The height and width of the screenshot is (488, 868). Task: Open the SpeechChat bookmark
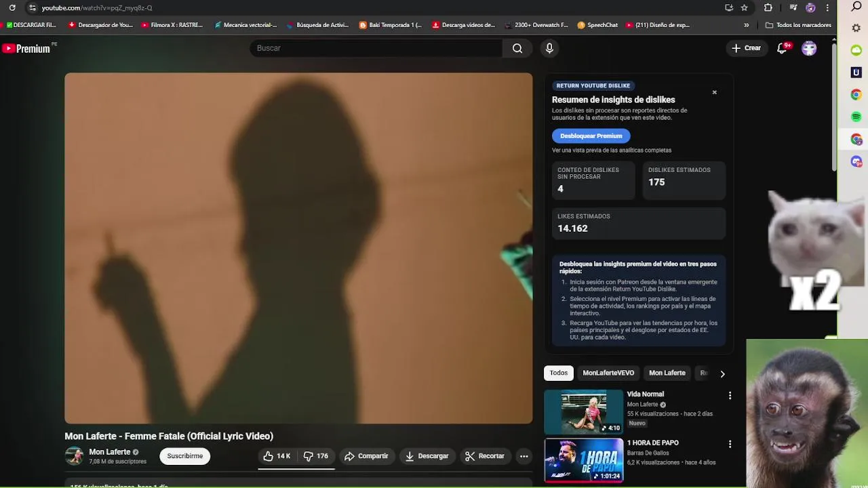coord(597,25)
